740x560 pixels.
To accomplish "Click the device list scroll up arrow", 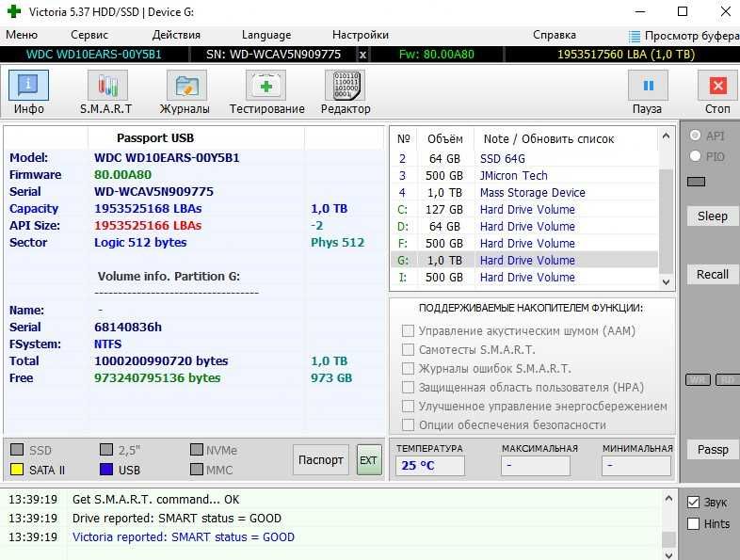I will click(x=666, y=136).
